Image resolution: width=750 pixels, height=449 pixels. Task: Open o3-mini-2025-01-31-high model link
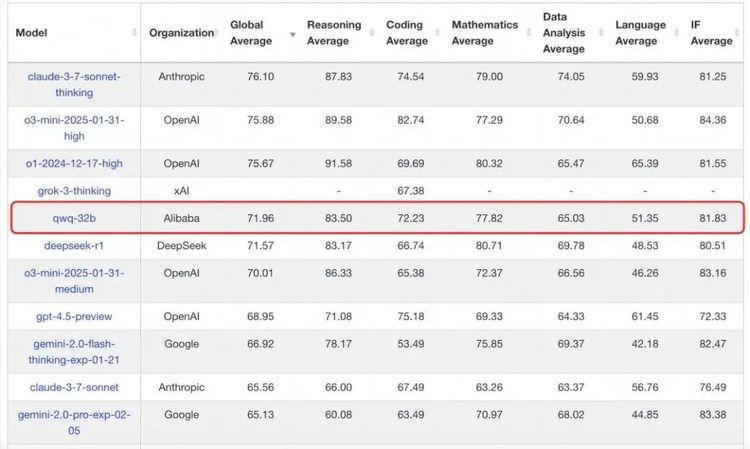coord(74,128)
